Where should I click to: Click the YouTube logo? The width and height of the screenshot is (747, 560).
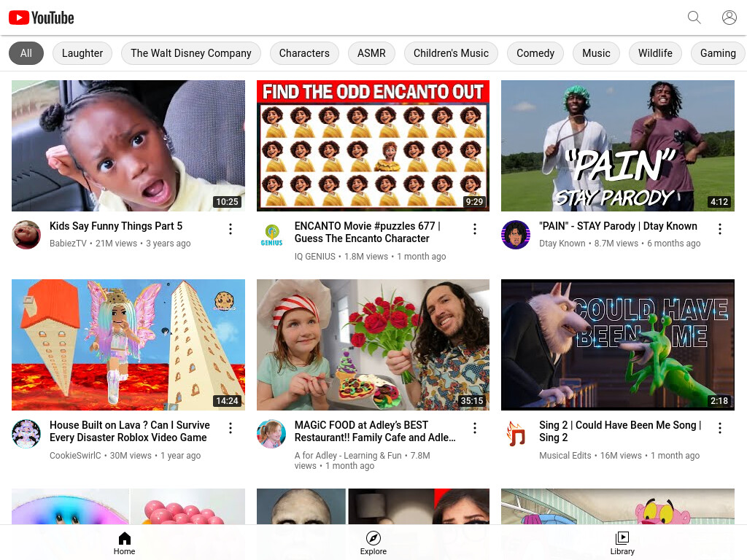click(x=42, y=17)
